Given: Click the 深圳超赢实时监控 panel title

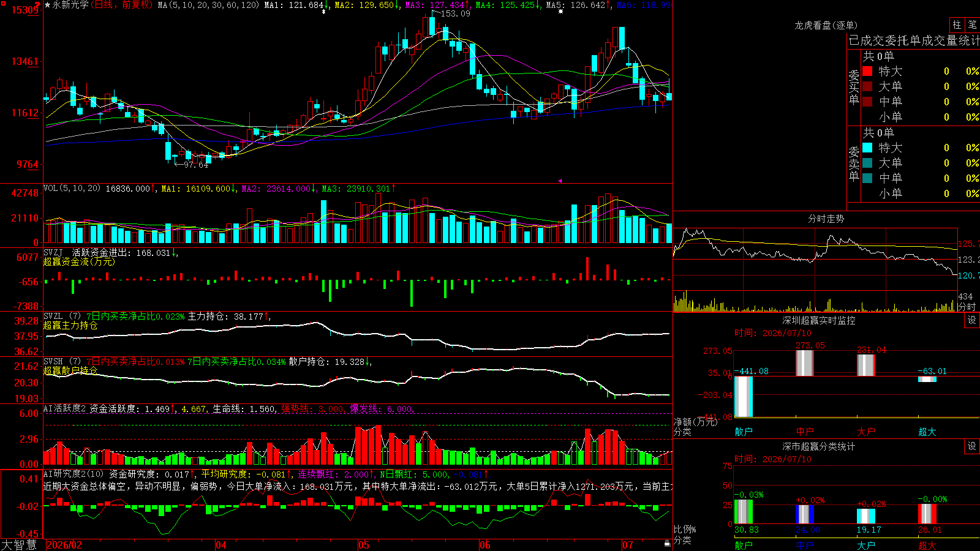Looking at the screenshot, I should click(x=818, y=320).
